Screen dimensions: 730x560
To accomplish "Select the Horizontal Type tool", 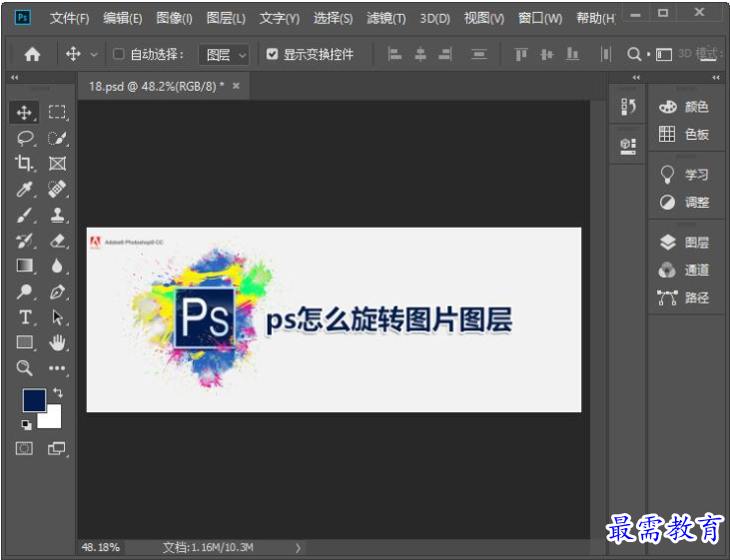I will coord(25,317).
